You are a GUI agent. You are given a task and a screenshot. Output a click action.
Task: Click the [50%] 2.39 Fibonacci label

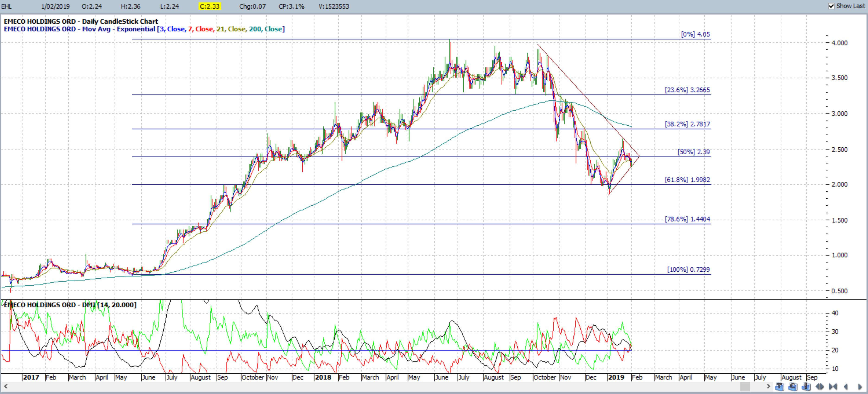tap(694, 152)
